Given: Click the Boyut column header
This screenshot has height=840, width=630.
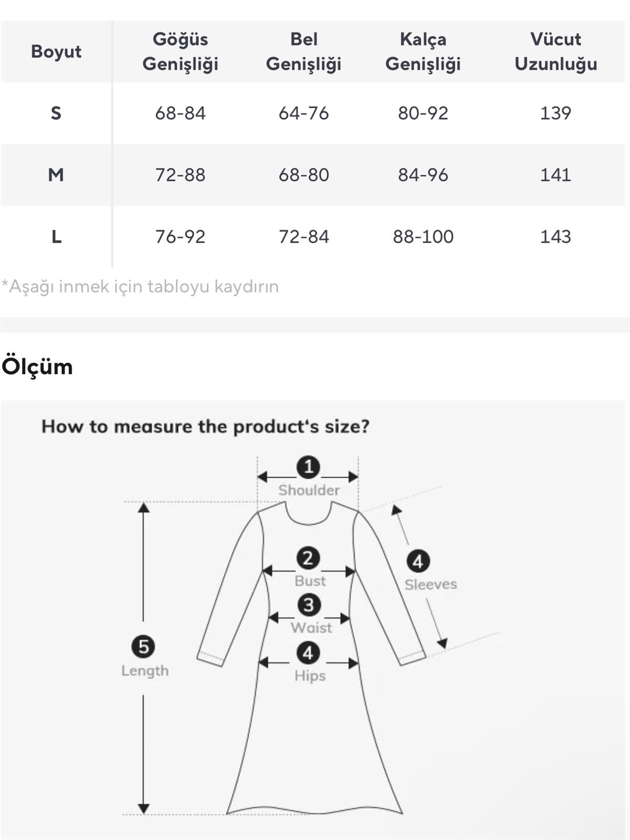Looking at the screenshot, I should click(56, 51).
